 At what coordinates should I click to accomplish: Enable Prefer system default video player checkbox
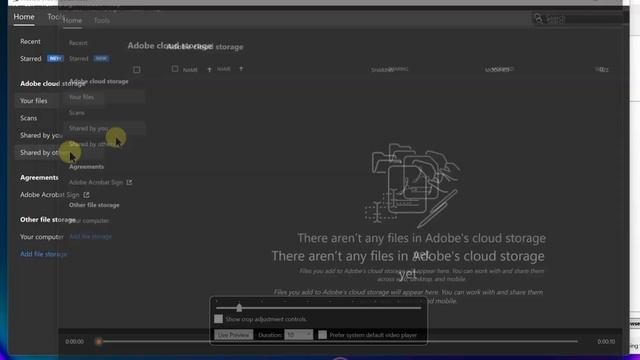[x=322, y=335]
